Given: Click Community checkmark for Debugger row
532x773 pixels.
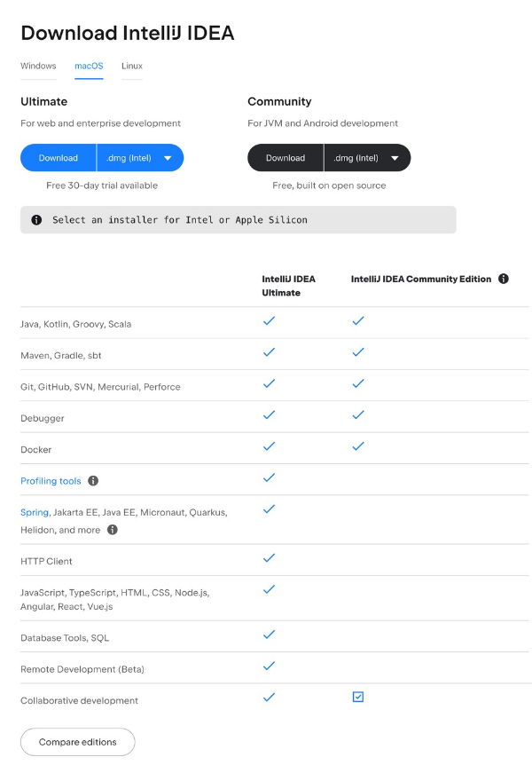Looking at the screenshot, I should (358, 414).
